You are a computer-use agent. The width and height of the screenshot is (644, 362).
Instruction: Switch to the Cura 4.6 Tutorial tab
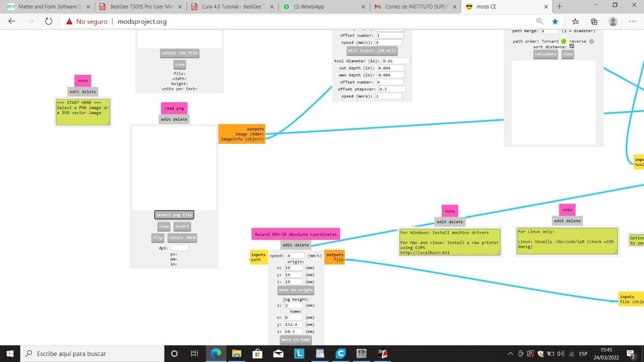point(230,7)
